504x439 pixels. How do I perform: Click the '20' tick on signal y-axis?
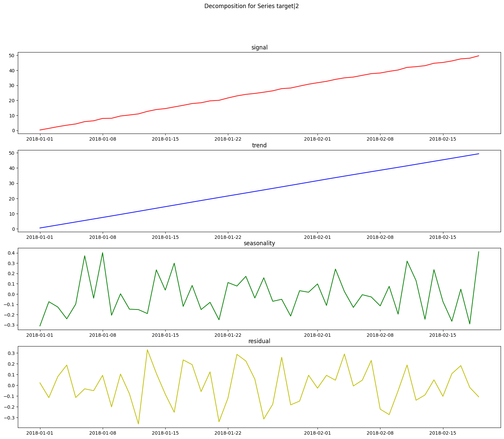pos(12,101)
